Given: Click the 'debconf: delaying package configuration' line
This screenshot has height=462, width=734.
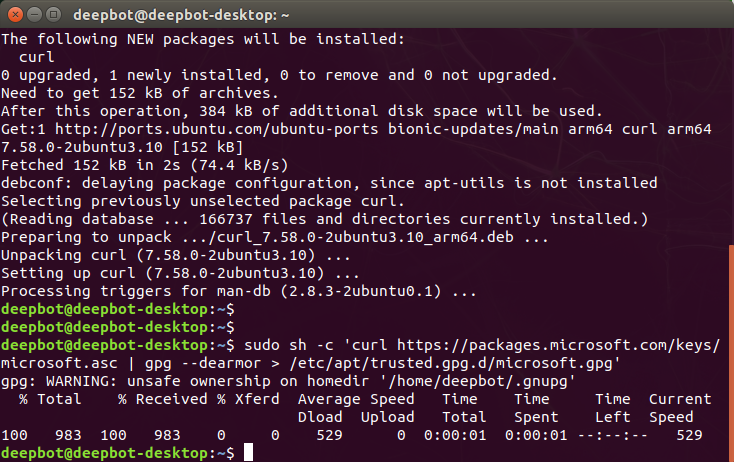Looking at the screenshot, I should click(329, 183).
